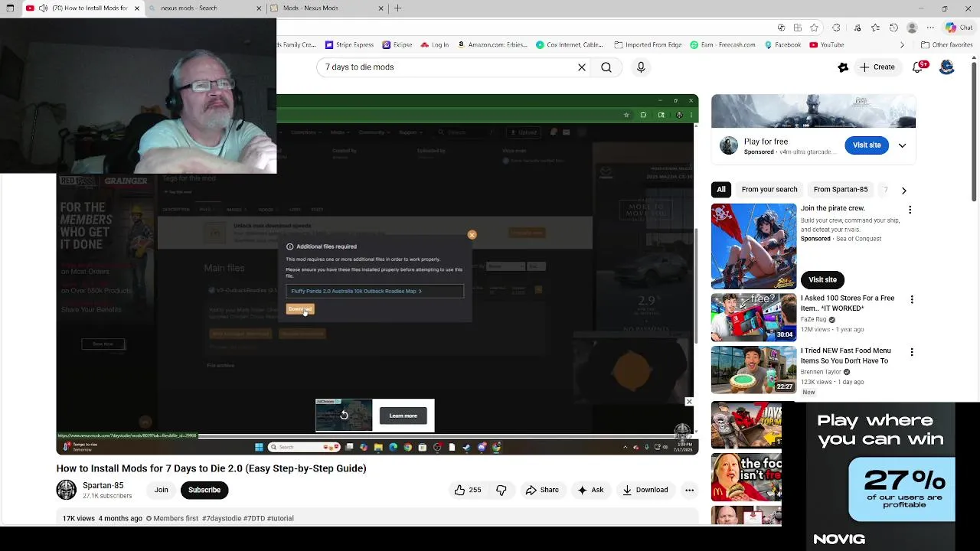
Task: Open the Log In bookmark
Action: 435,45
